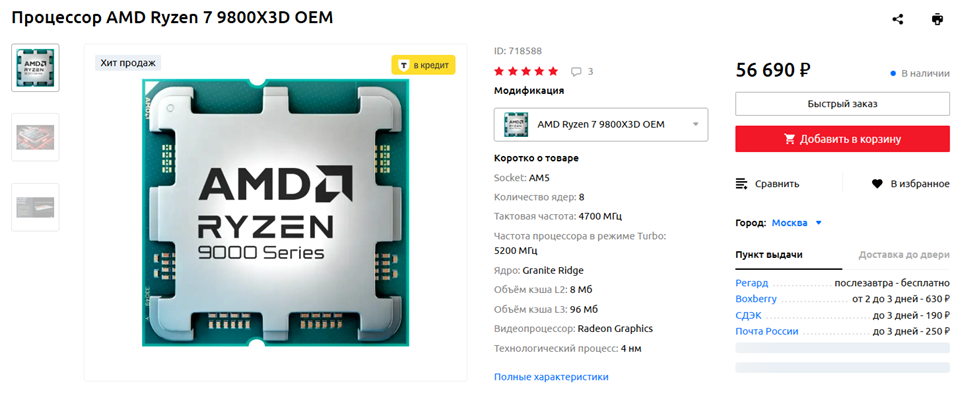
Task: Open the Модификация dropdown
Action: pyautogui.click(x=601, y=125)
